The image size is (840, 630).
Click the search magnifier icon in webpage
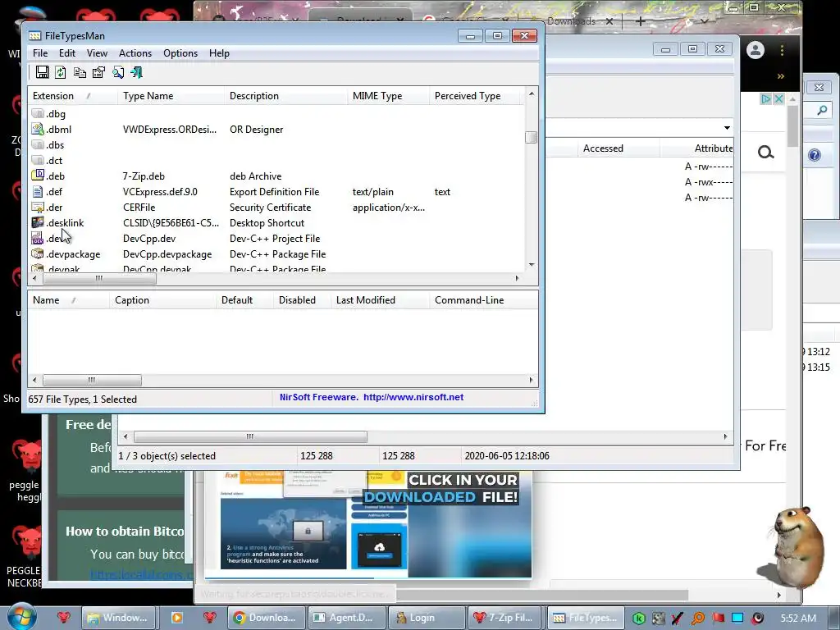coord(766,153)
